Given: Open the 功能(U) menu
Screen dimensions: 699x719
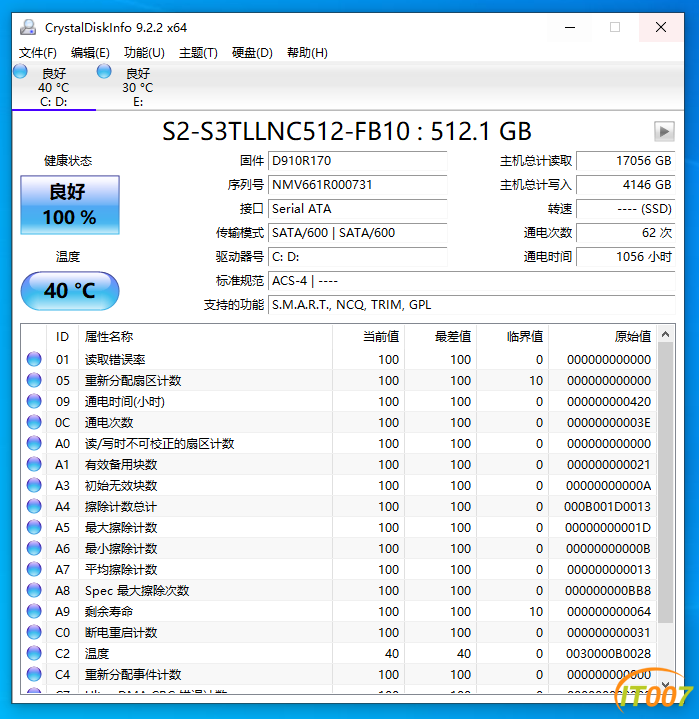Looking at the screenshot, I should click(144, 53).
